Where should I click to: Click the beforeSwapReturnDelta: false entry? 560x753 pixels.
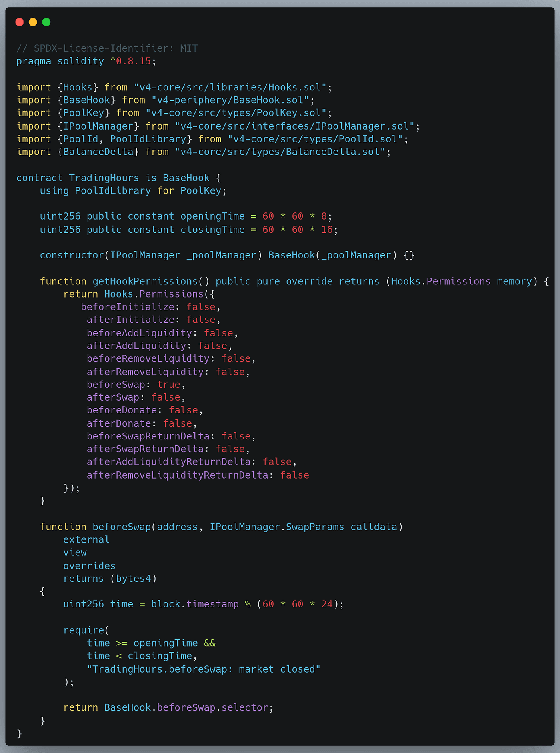pyautogui.click(x=171, y=436)
